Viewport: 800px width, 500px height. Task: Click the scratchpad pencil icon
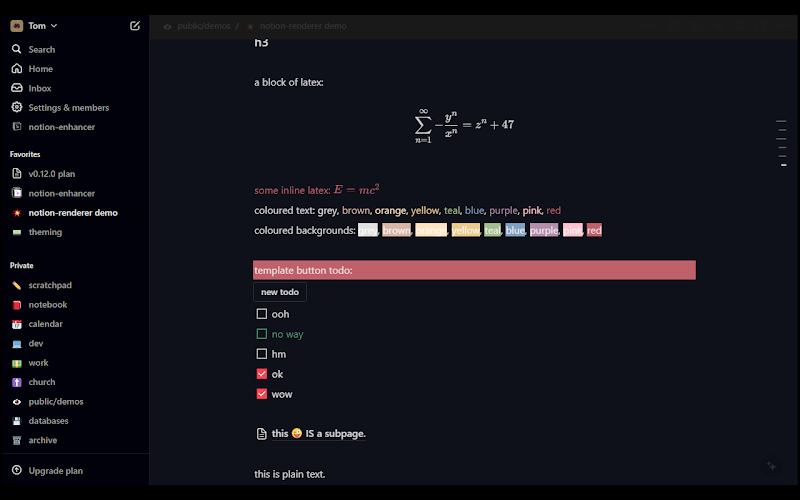pyautogui.click(x=17, y=285)
